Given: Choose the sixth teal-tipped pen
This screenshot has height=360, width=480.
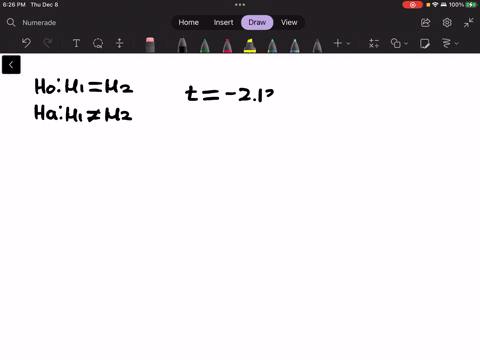Looking at the screenshot, I should pyautogui.click(x=295, y=45).
